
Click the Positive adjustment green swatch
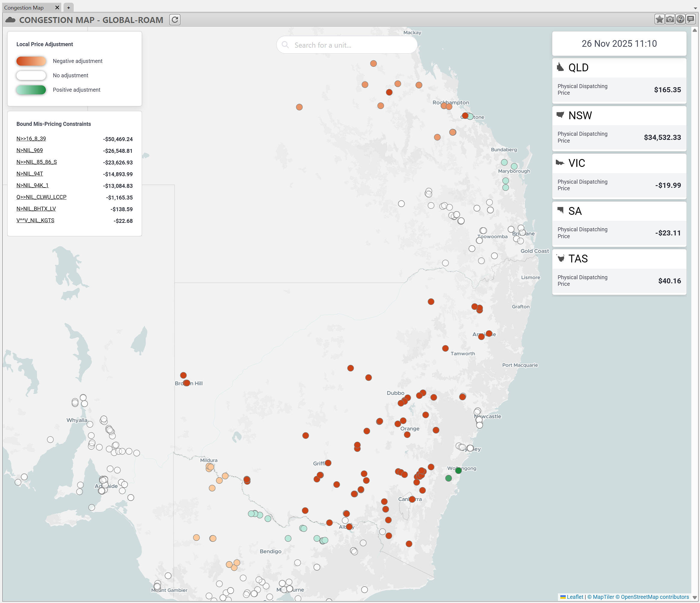(x=31, y=90)
